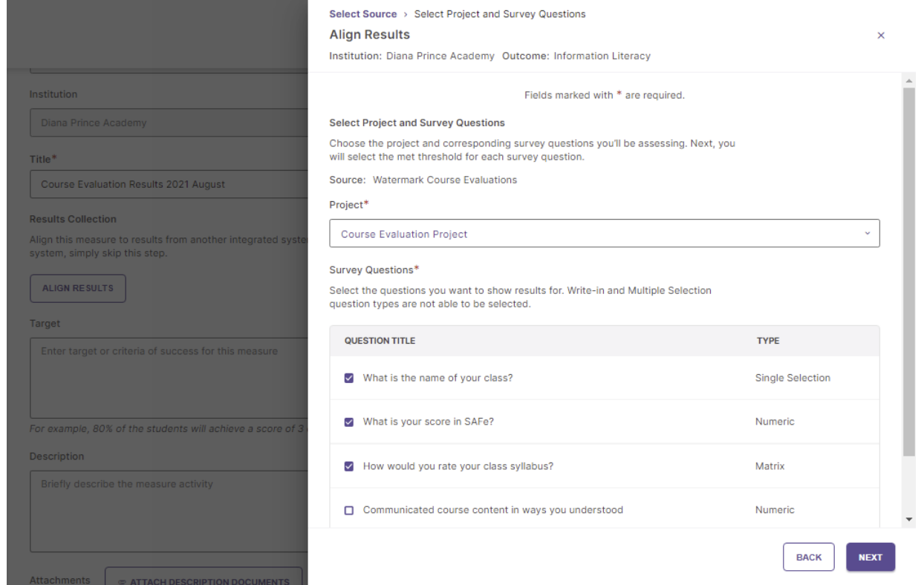Click the Institution field in background form
The width and height of the screenshot is (924, 585).
click(x=169, y=122)
